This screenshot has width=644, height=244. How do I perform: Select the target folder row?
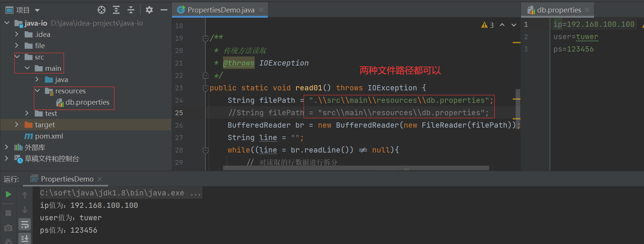coord(86,125)
